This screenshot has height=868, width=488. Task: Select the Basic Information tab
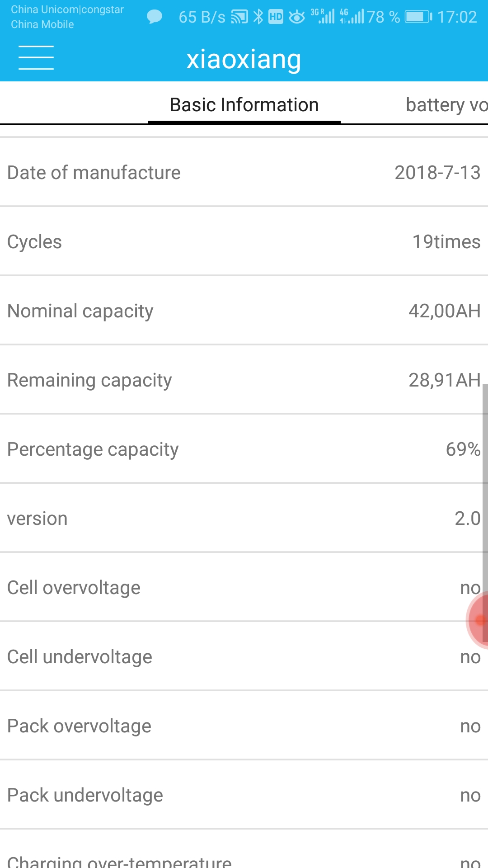click(244, 105)
